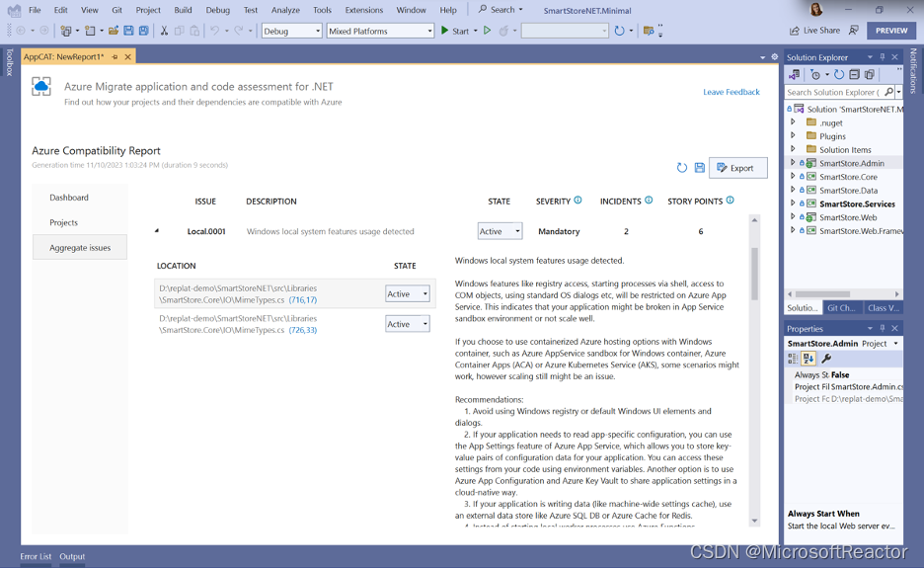Click the Open File folder toolbar icon
Image resolution: width=924 pixels, height=569 pixels.
(x=114, y=31)
